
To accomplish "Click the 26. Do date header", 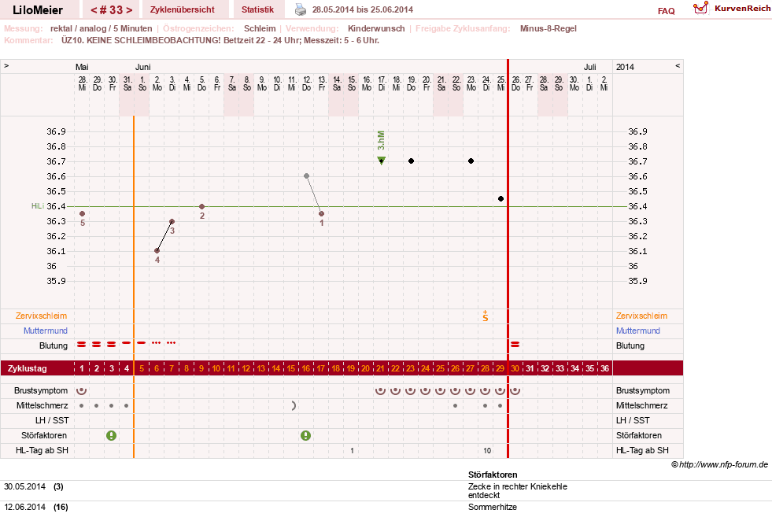I will pyautogui.click(x=516, y=83).
